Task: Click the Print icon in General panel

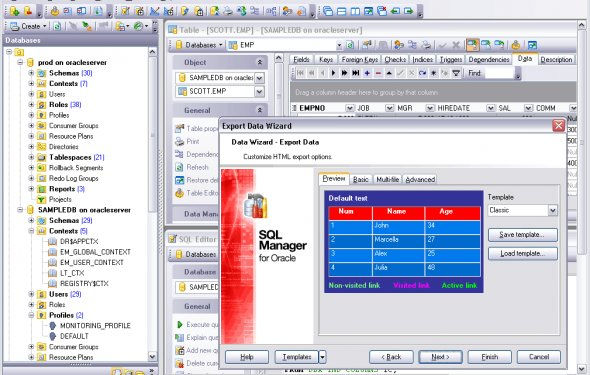Action: [179, 142]
